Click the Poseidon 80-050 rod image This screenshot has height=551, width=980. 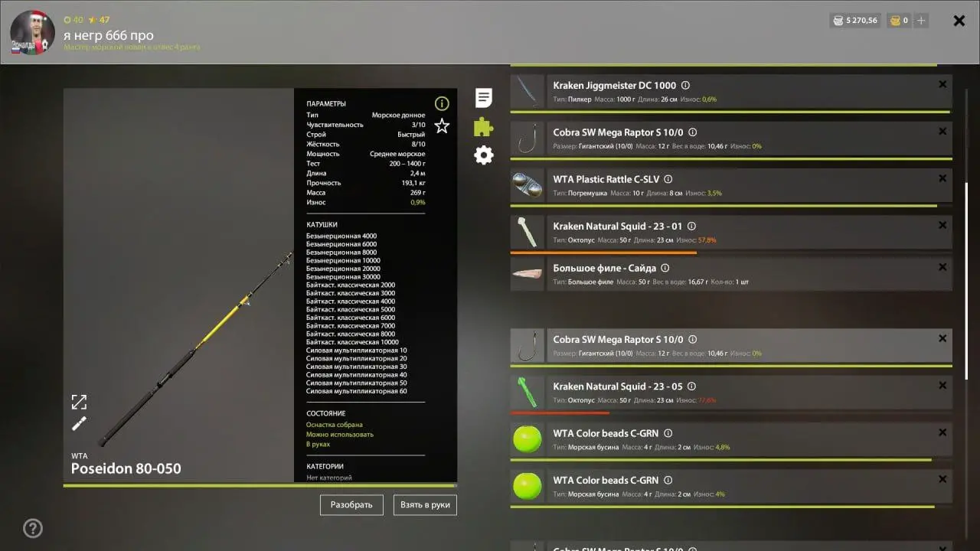pos(195,350)
